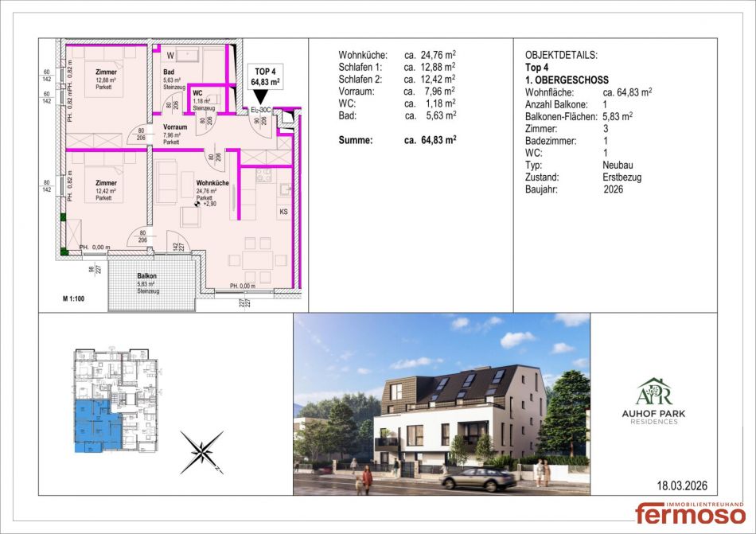This screenshot has width=756, height=534.
Task: Select the bold 'Summe: ca. 64,83 m²' row
Action: (397, 140)
